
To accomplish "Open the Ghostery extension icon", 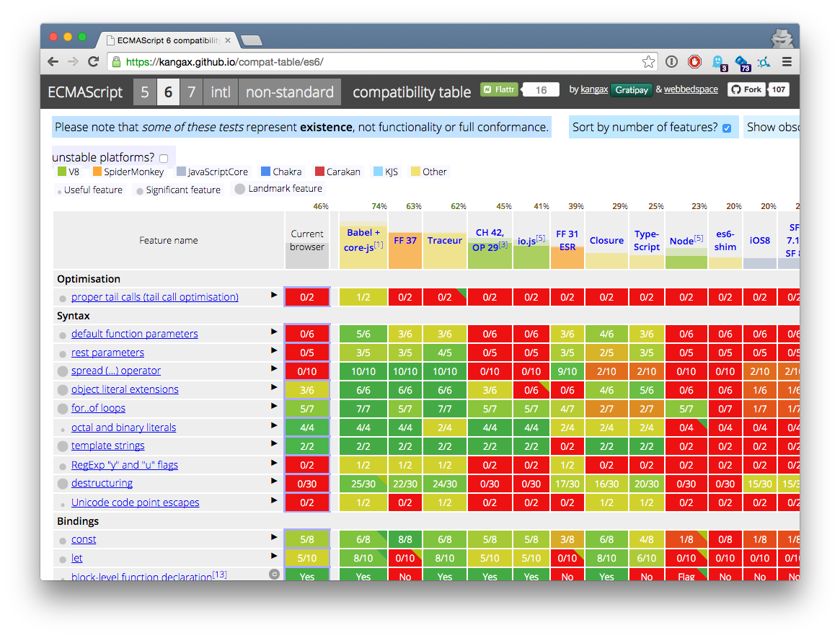I will tap(718, 63).
